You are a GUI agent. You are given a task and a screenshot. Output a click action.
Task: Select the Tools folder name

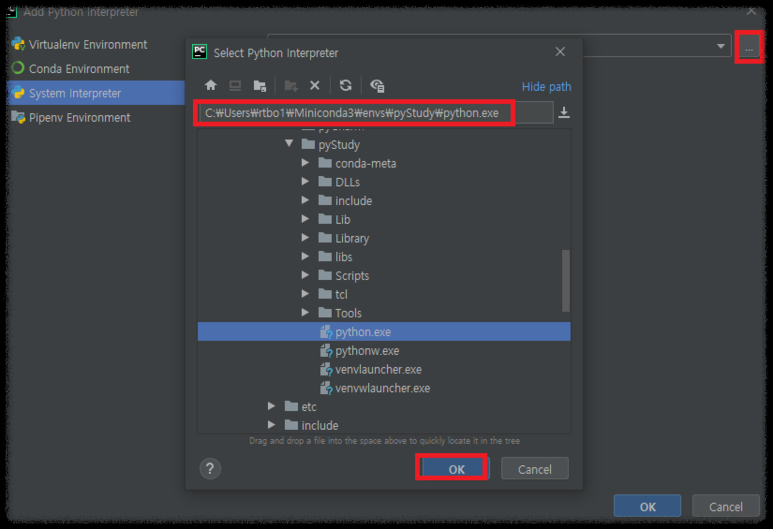tap(348, 313)
